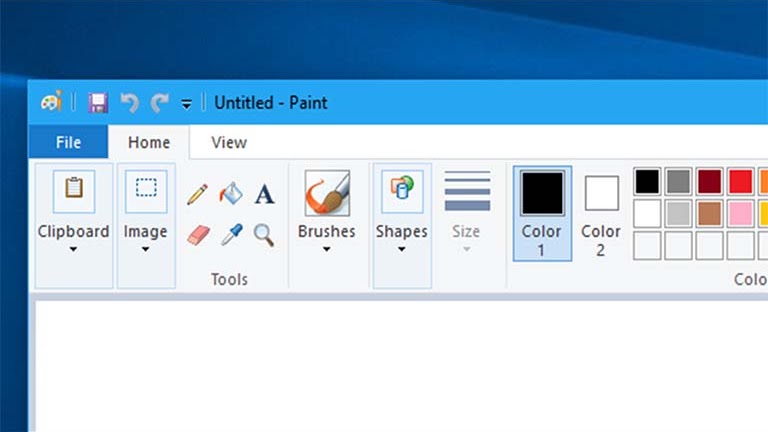Expand the Size dropdown arrow
The image size is (768, 432).
(466, 249)
